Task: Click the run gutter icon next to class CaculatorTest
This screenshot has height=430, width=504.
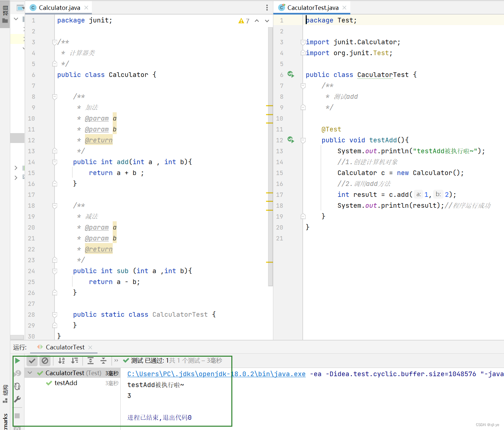Action: (x=291, y=74)
